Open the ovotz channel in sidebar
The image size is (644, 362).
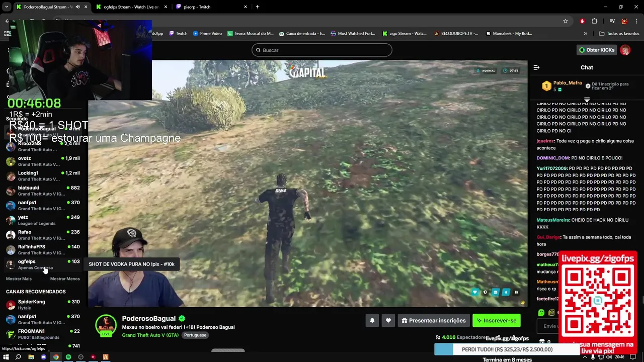point(43,161)
